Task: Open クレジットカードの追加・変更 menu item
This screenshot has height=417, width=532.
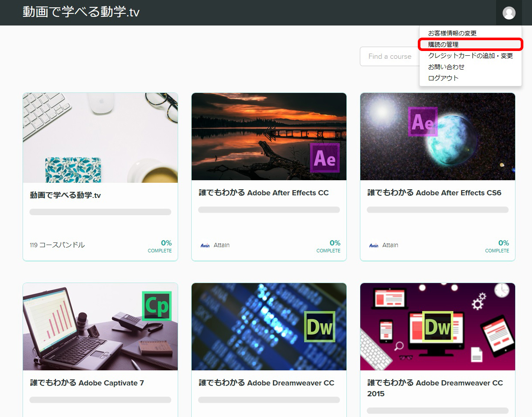Action: [470, 56]
